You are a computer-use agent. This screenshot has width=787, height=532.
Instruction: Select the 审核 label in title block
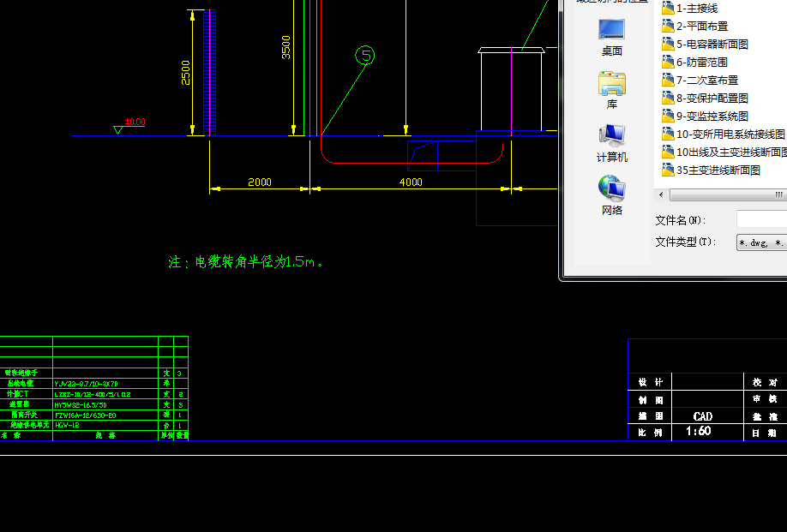point(765,399)
